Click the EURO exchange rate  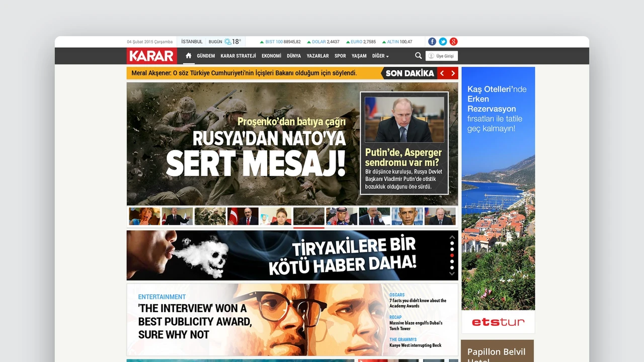[360, 42]
